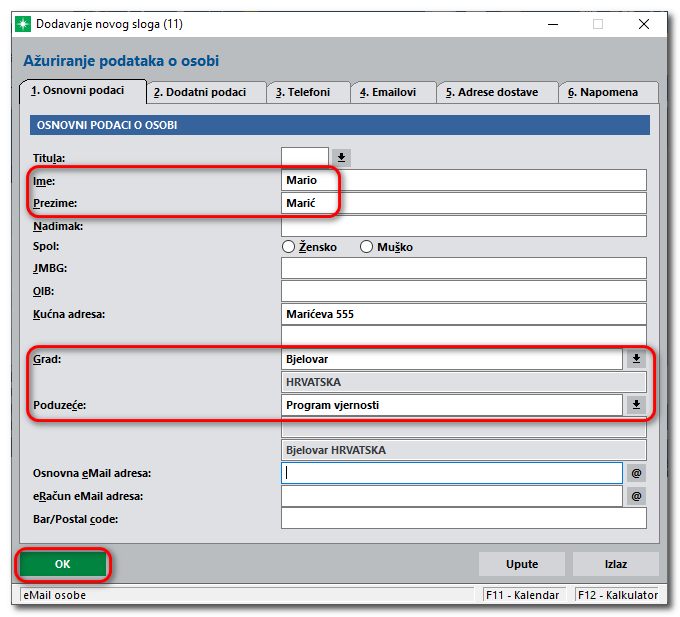Viewport: 680px width, 617px height.
Task: Switch to the Napomena tab
Action: (x=608, y=92)
